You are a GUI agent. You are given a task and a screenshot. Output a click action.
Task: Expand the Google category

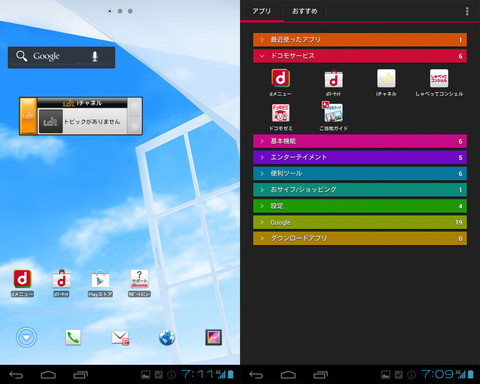[x=360, y=222]
